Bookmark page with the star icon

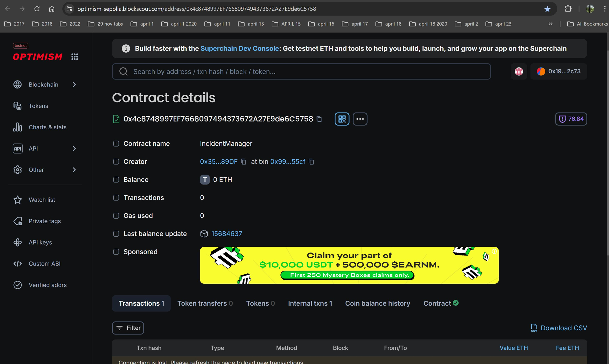[547, 9]
